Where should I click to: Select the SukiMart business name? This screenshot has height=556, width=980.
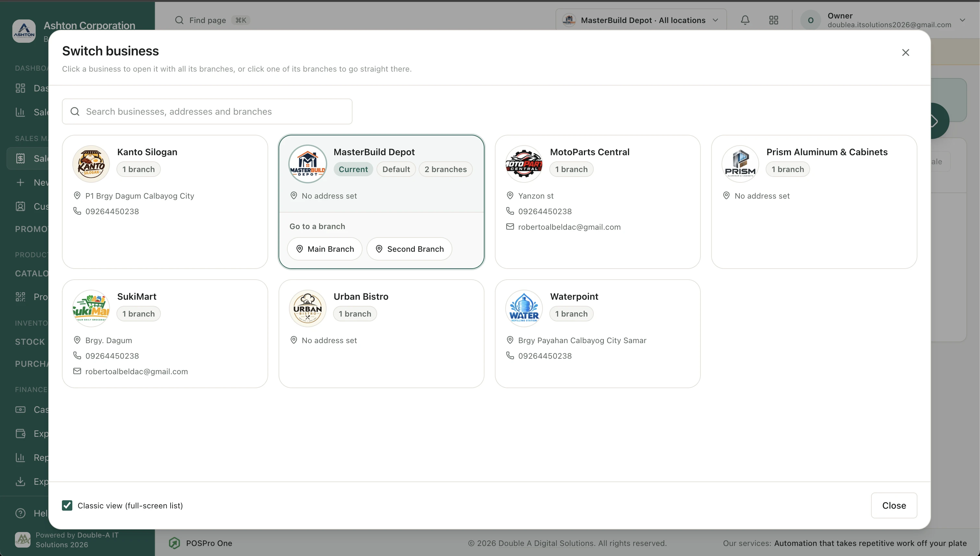tap(137, 296)
